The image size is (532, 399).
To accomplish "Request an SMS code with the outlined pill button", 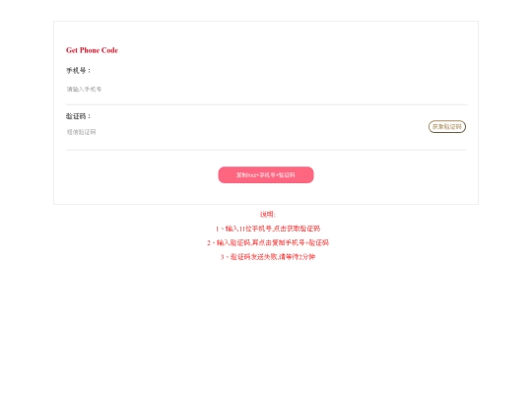I will click(x=447, y=126).
